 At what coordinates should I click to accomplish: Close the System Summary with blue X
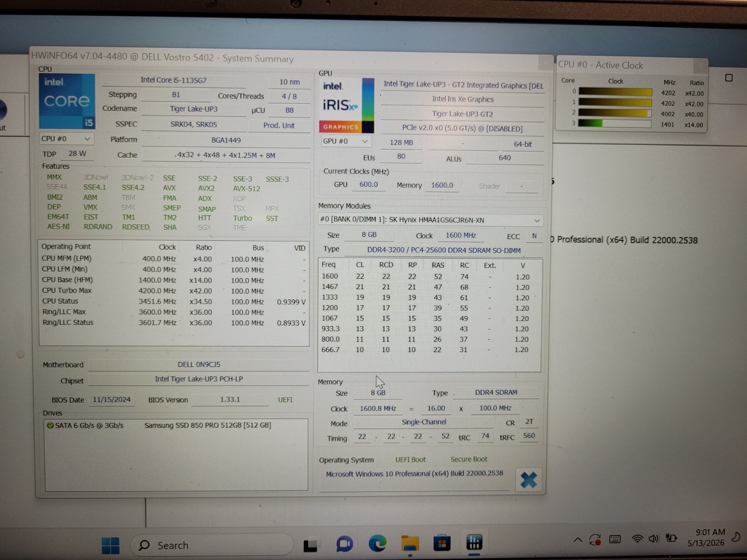pyautogui.click(x=529, y=480)
